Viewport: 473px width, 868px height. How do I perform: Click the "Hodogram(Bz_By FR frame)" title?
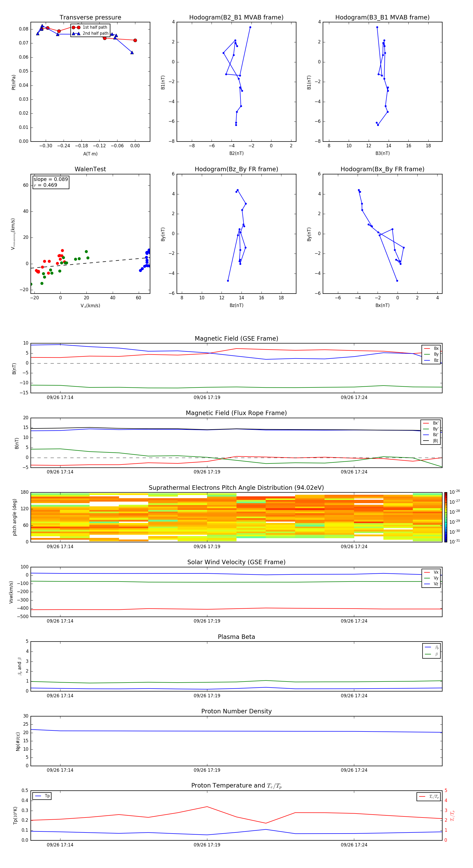point(236,169)
